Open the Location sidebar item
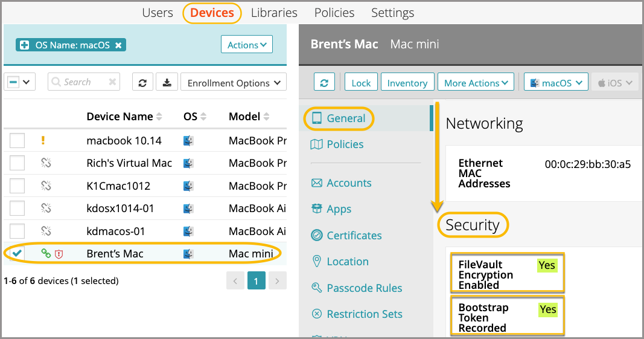The width and height of the screenshot is (644, 339). [x=347, y=262]
